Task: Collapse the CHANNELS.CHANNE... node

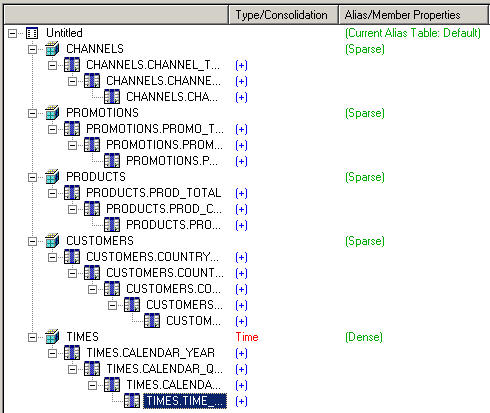Action: point(72,81)
